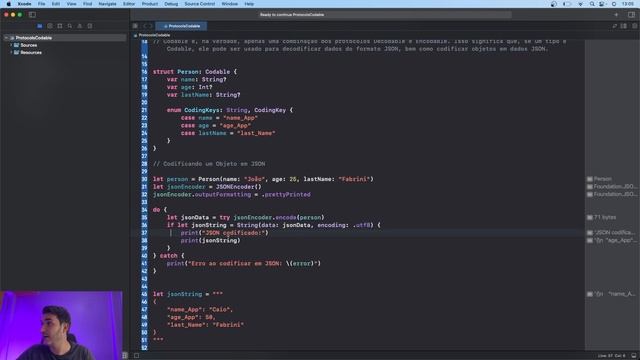This screenshot has width=640, height=360.
Task: Click line number 16 in gutter
Action: (x=144, y=72)
